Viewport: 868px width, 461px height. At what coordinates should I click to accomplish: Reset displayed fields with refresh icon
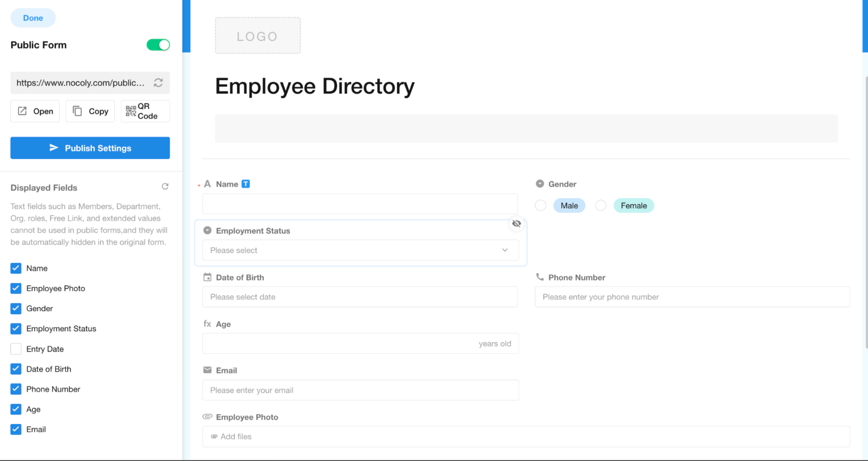click(165, 187)
